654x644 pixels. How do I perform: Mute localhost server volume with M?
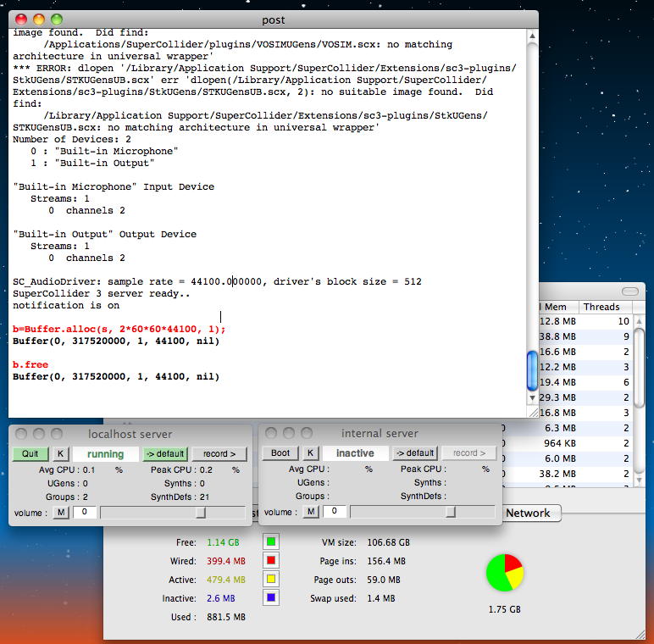pos(61,512)
